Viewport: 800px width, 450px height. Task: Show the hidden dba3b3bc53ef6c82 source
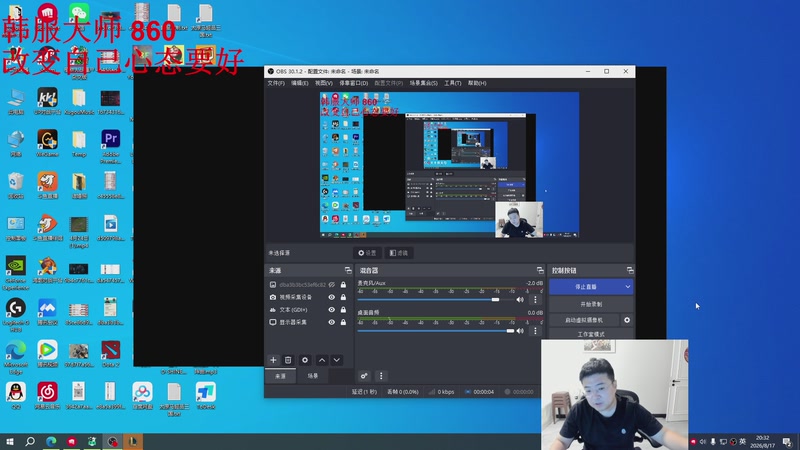point(332,284)
